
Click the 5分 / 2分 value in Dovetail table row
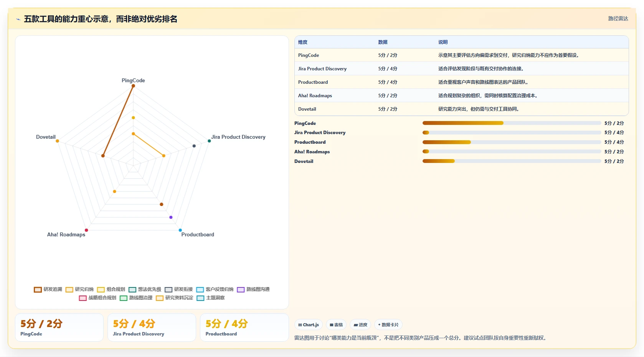(388, 109)
